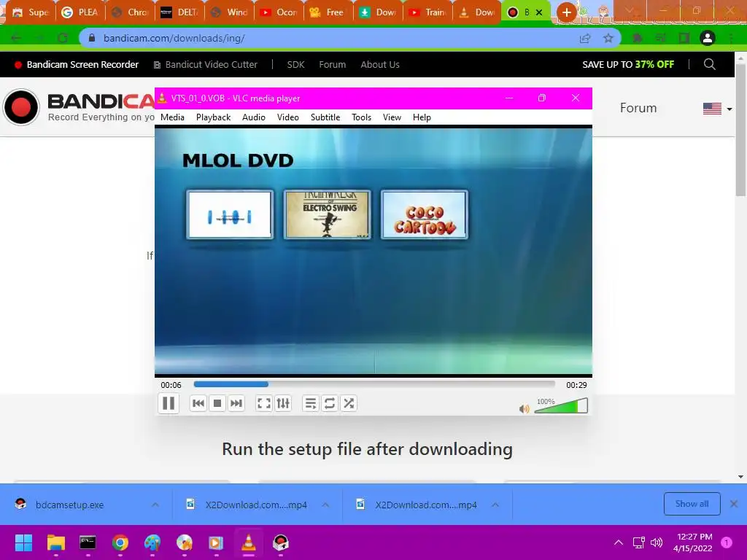This screenshot has height=560, width=747.
Task: Skip to previous chapter in VLC
Action: click(x=198, y=403)
